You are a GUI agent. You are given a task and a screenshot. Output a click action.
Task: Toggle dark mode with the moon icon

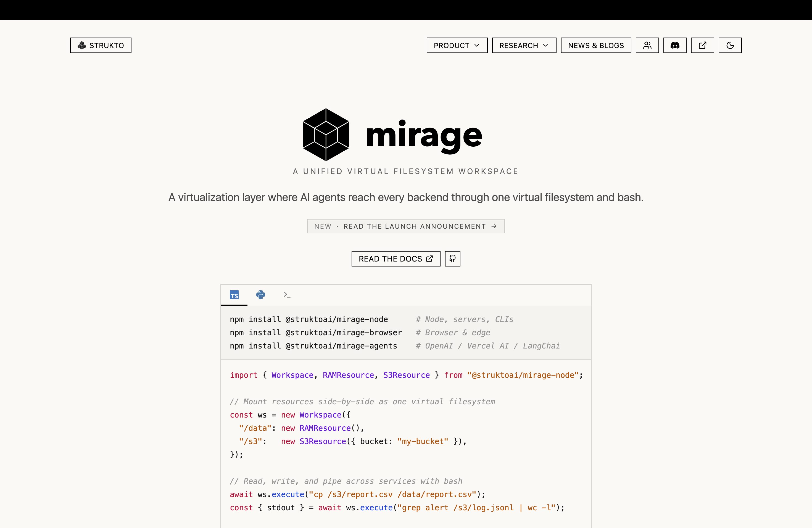(730, 45)
